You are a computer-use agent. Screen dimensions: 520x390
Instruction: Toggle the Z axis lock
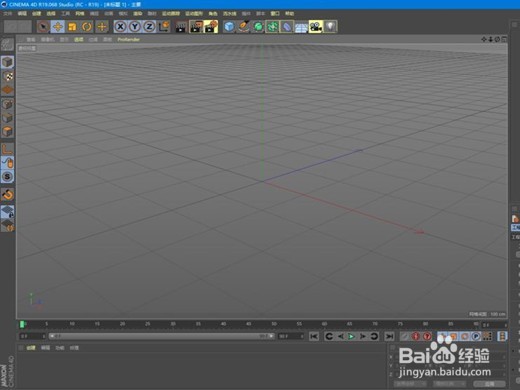pos(149,27)
